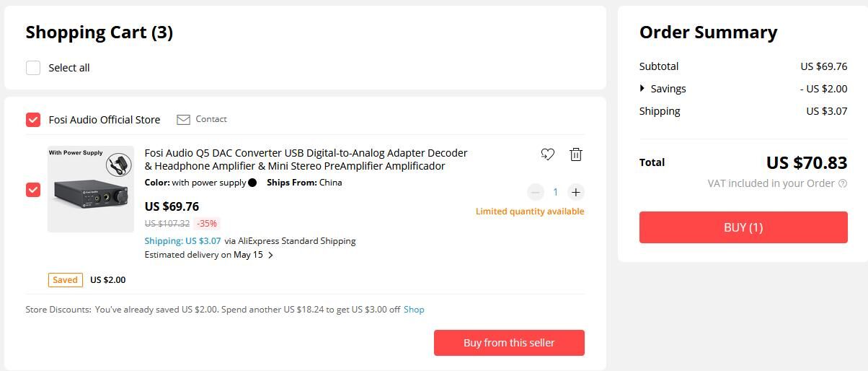Open Fosi Audio Official Store page

click(105, 120)
